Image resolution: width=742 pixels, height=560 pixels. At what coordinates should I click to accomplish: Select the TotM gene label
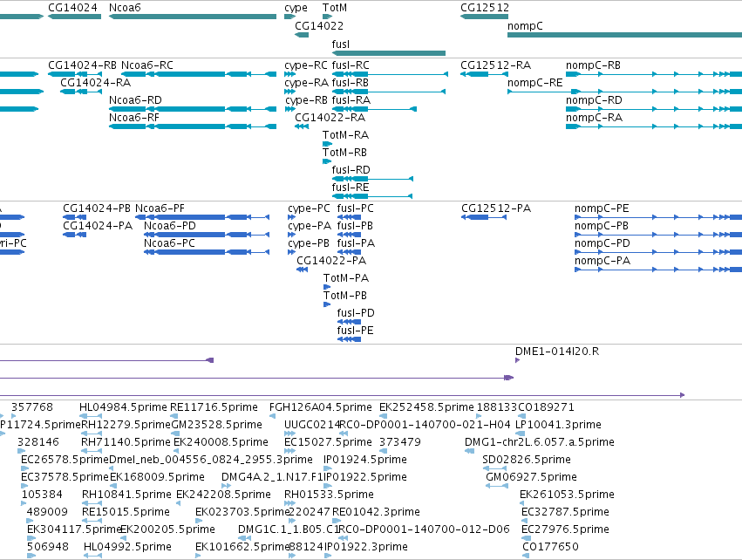[335, 8]
